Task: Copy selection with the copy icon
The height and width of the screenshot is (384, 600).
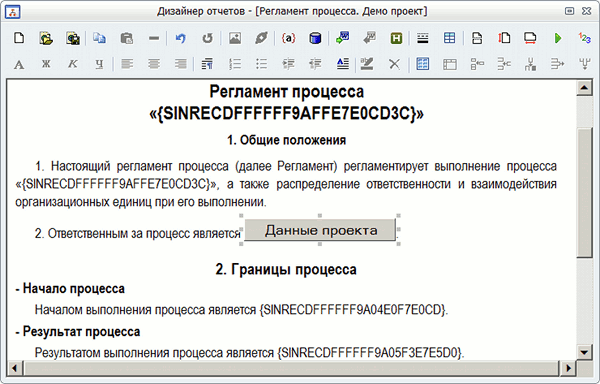Action: [99, 38]
